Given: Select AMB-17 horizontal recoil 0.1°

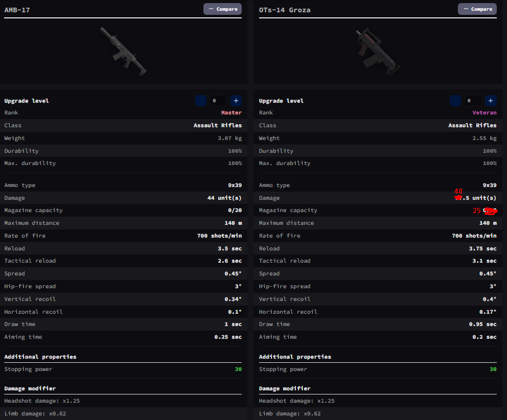Looking at the screenshot, I should click(235, 312).
